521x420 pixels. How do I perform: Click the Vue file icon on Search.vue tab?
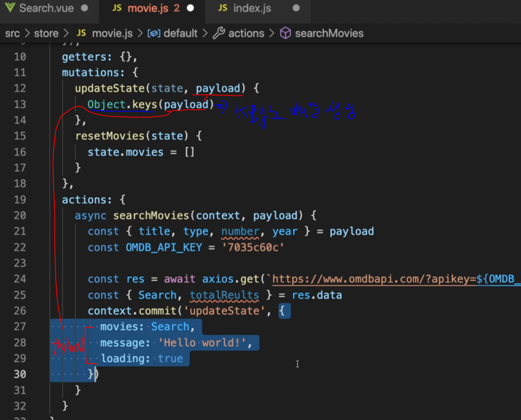point(11,8)
